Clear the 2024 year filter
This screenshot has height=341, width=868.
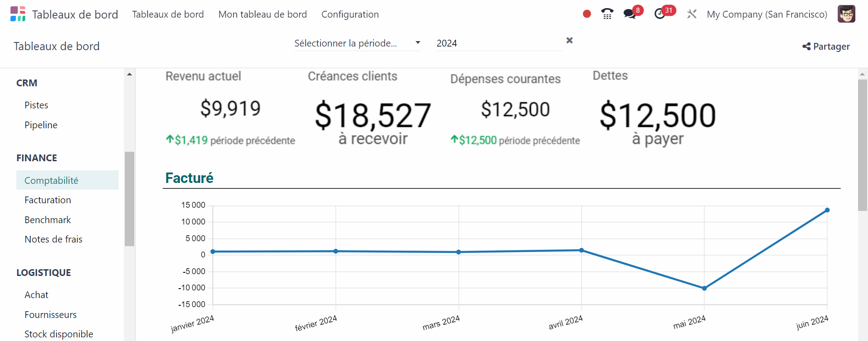[x=570, y=41]
